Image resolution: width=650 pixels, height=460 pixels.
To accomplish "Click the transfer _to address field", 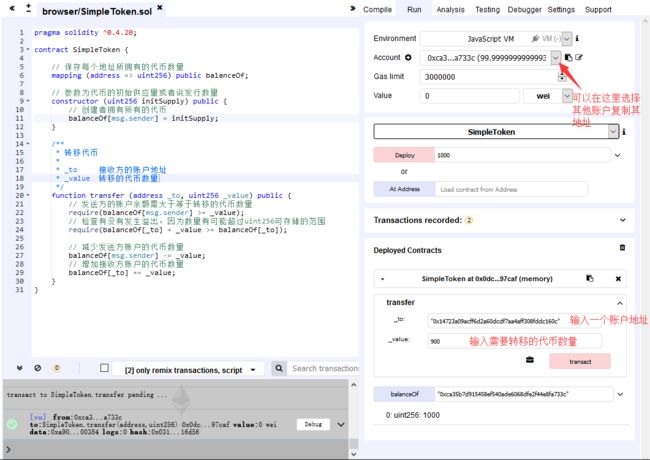I will 514,321.
